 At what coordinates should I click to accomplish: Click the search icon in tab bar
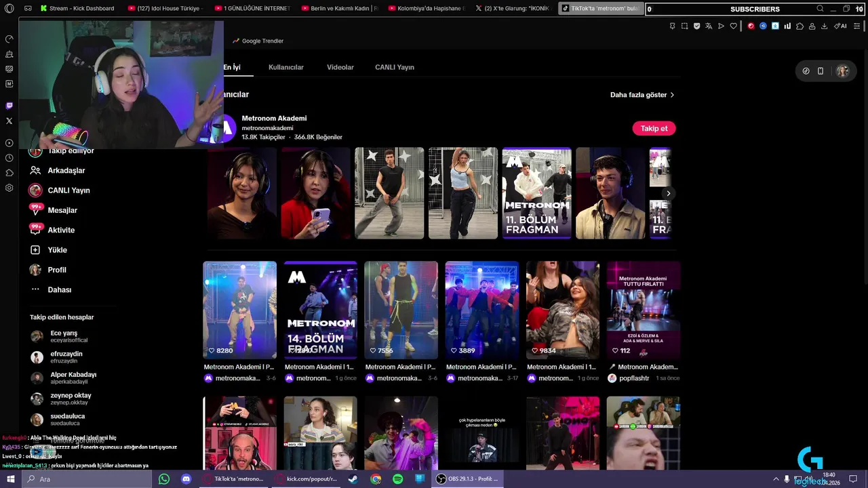[x=820, y=9]
